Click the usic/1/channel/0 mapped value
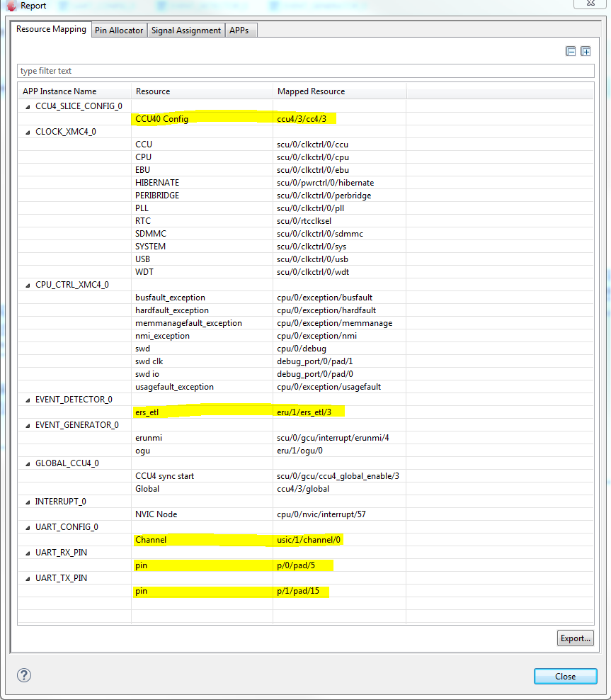This screenshot has width=611, height=700. (x=309, y=540)
